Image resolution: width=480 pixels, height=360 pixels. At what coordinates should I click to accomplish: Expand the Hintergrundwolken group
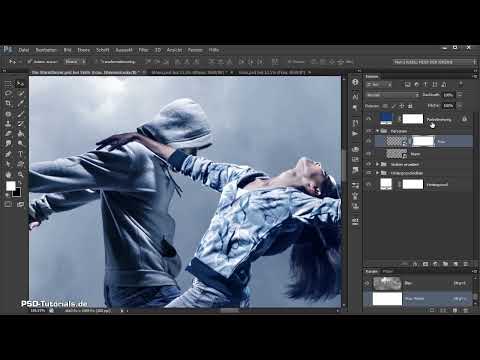tap(377, 173)
